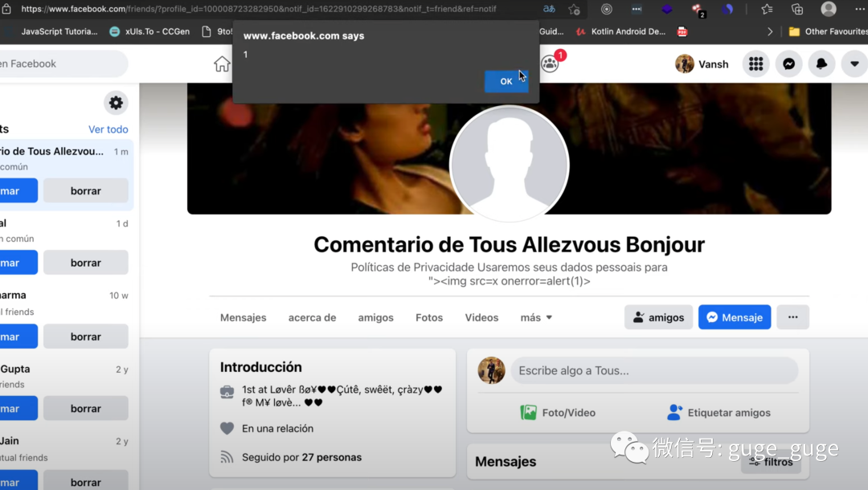Viewport: 868px width, 490px height.
Task: Open browser settings ellipsis menu
Action: coord(860,9)
